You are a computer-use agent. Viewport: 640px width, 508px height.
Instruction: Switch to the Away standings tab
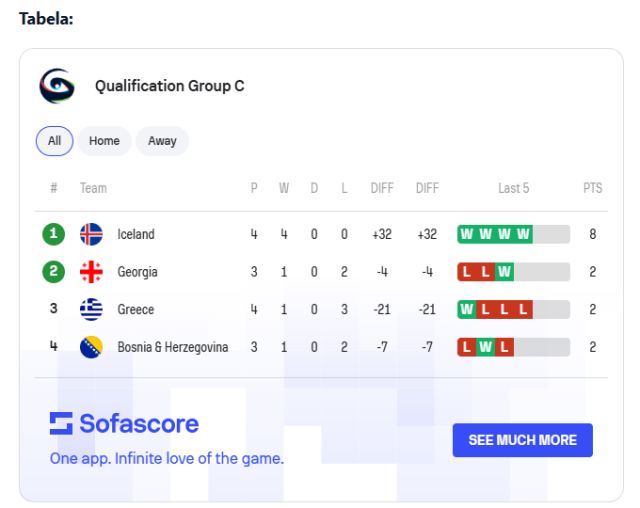(x=162, y=141)
